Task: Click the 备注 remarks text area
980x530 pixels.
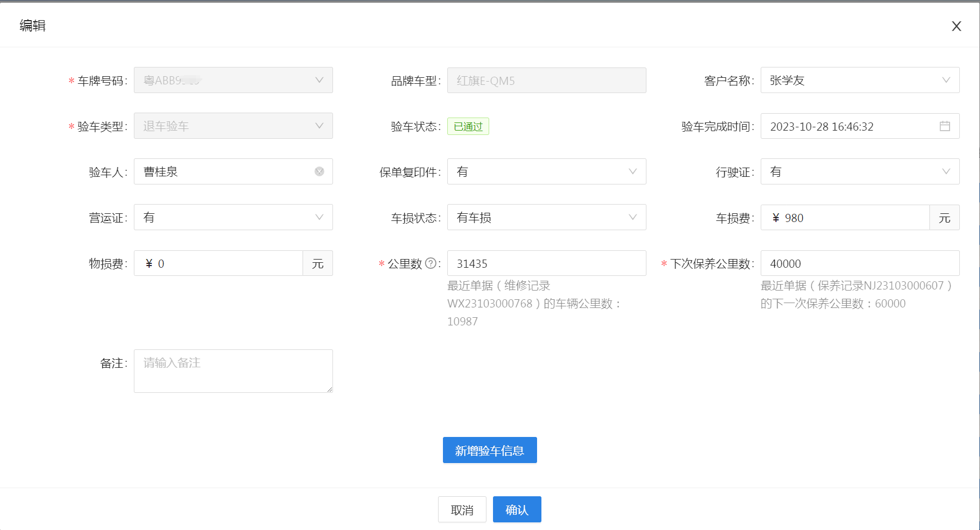Action: pyautogui.click(x=233, y=371)
